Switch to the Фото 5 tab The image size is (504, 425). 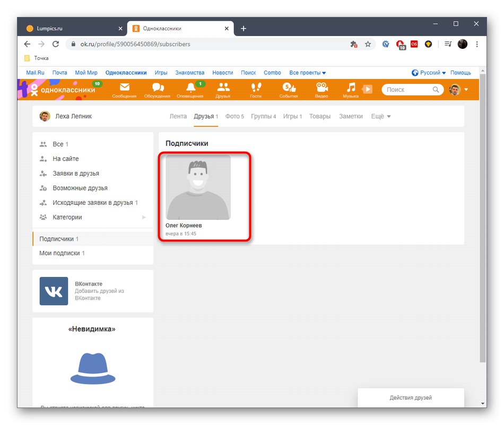pos(234,116)
